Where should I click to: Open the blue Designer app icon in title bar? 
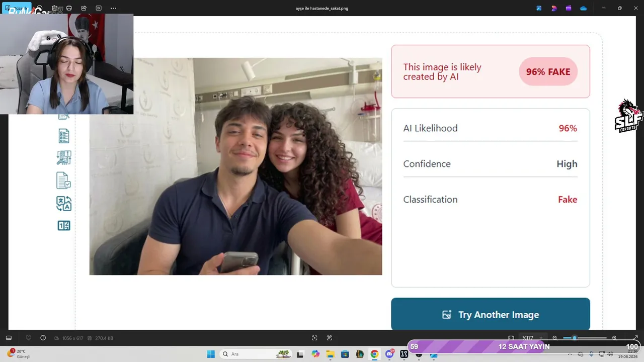coord(539,8)
